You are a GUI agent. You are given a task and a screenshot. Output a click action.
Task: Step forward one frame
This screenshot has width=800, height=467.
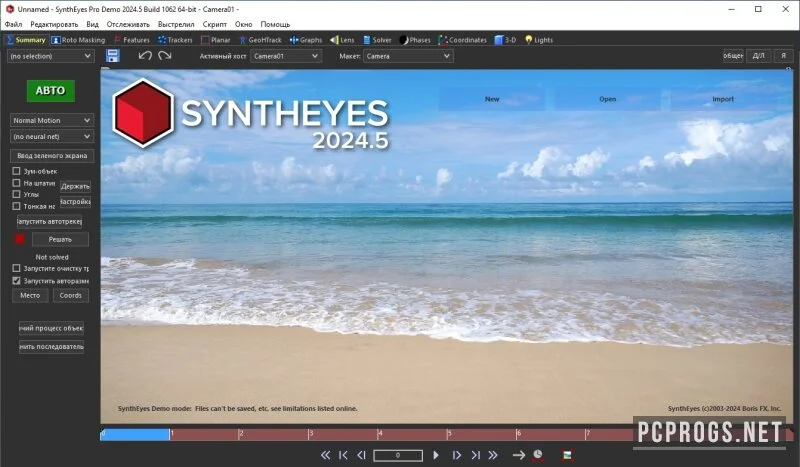pyautogui.click(x=457, y=455)
